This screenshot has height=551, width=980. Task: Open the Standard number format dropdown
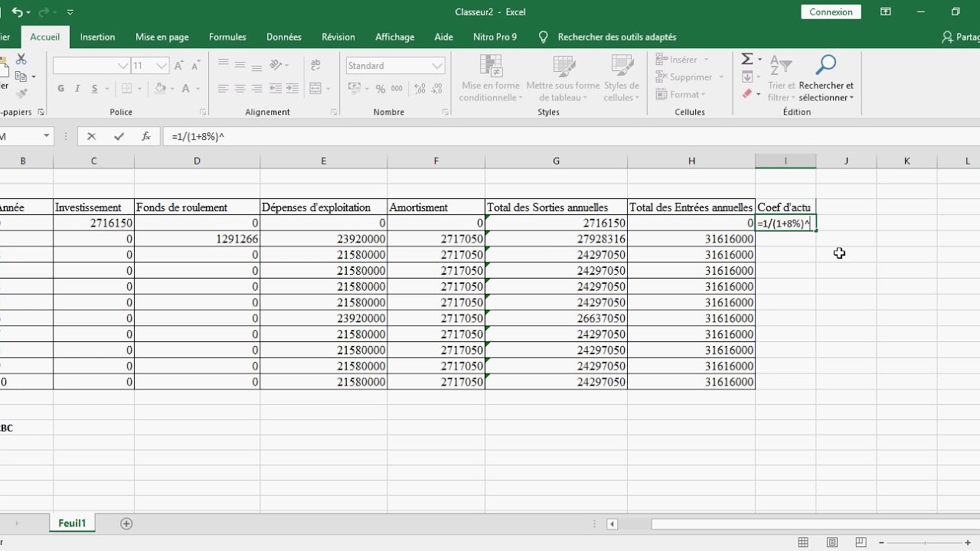tap(438, 66)
